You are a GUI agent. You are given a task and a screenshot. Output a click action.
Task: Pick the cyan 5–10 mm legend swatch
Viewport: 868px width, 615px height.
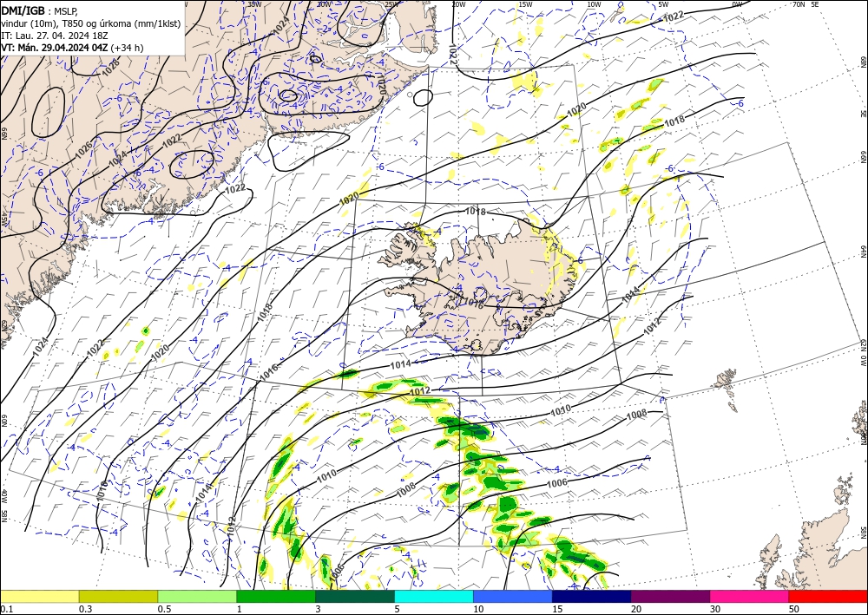click(x=434, y=596)
